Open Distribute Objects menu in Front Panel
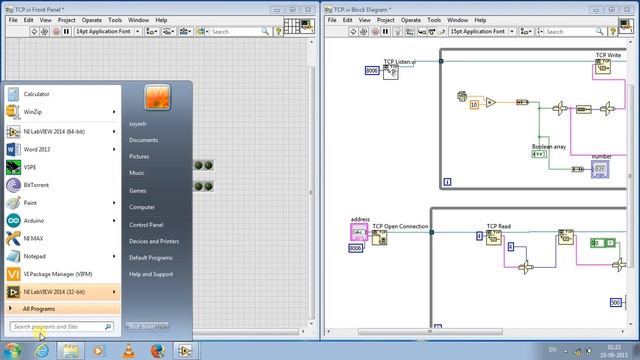The width and height of the screenshot is (640, 360). [x=169, y=31]
